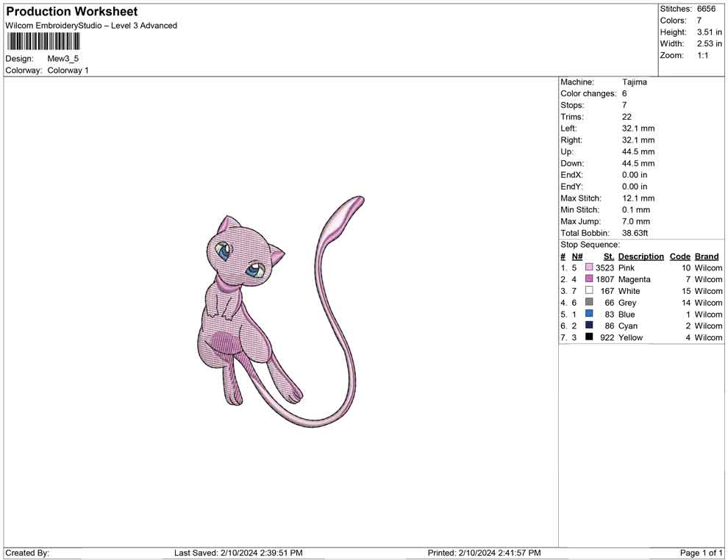Screen dimensions: 728x560
Task: Click the Pink stitch count 3523
Action: (x=605, y=268)
